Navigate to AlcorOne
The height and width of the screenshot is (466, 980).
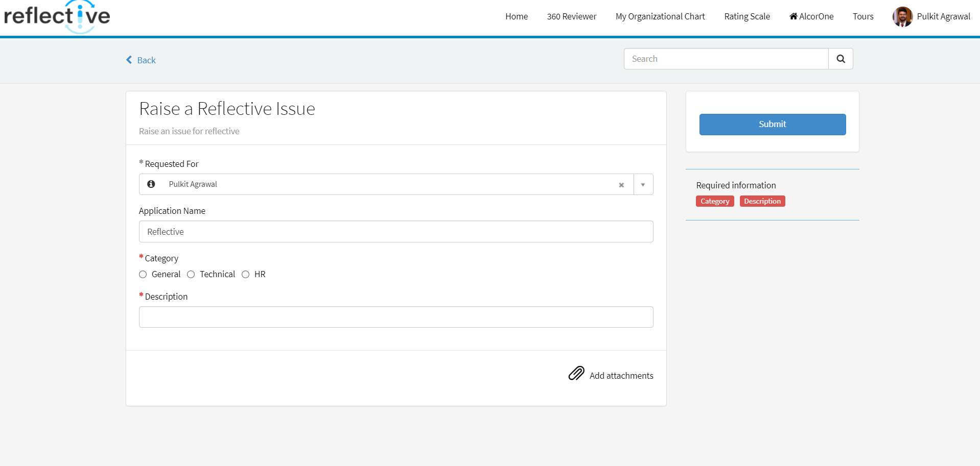[811, 16]
